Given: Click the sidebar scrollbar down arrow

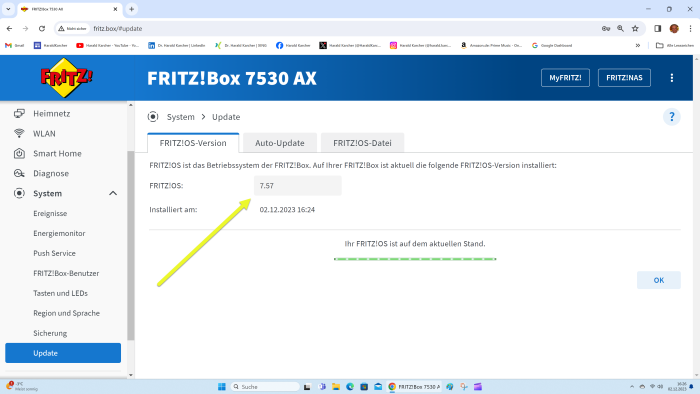Looking at the screenshot, I should [x=131, y=375].
